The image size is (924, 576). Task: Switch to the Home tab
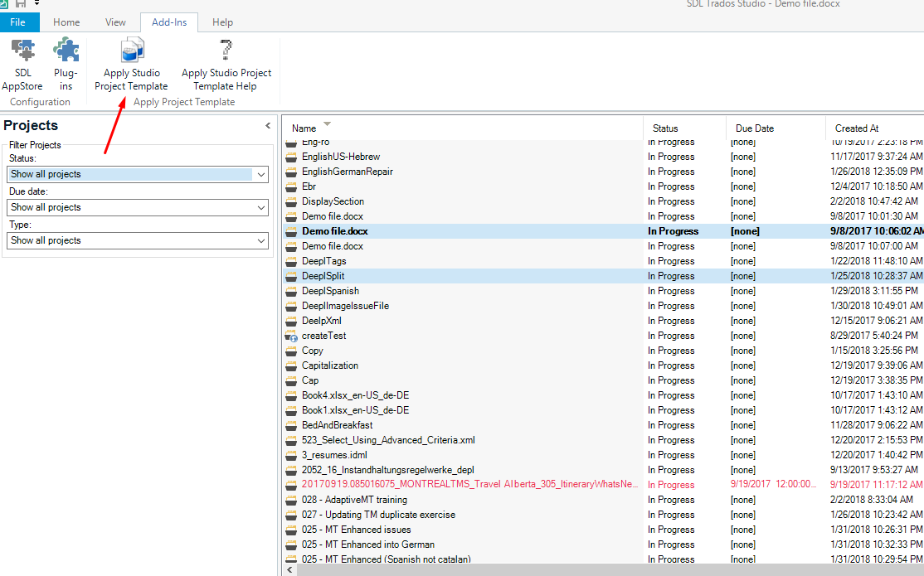66,22
